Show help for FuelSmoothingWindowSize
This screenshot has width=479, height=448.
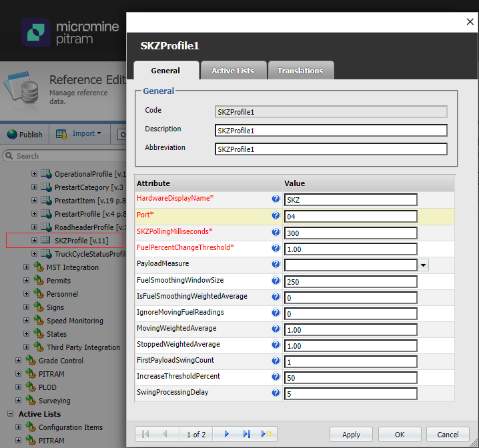(276, 281)
